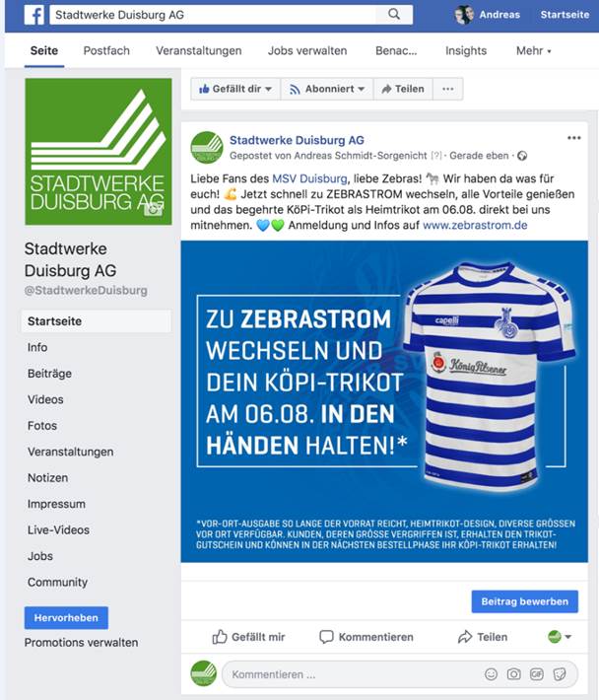The image size is (599, 700).
Task: Click the camera icon on profile picture
Action: pyautogui.click(x=153, y=209)
